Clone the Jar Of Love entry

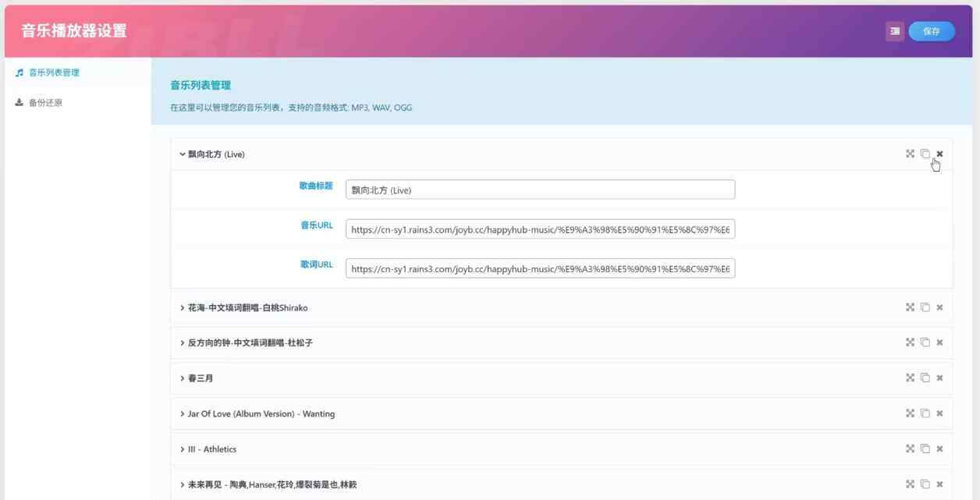pos(925,413)
